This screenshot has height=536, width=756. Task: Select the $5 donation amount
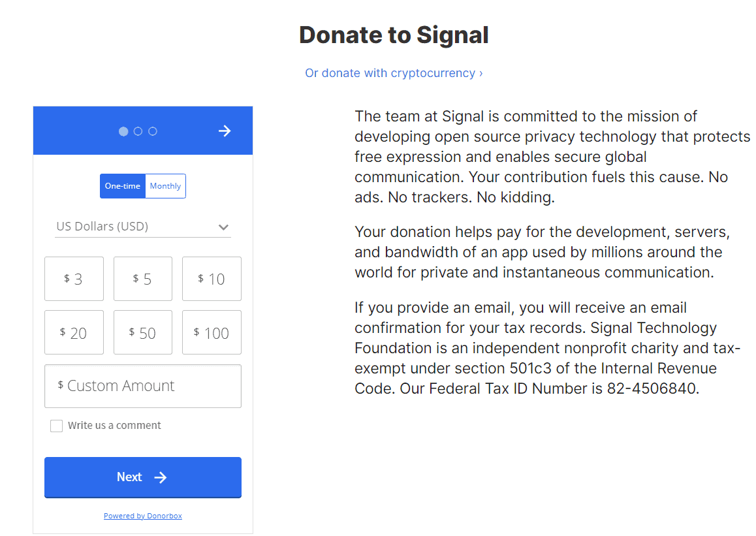click(142, 279)
